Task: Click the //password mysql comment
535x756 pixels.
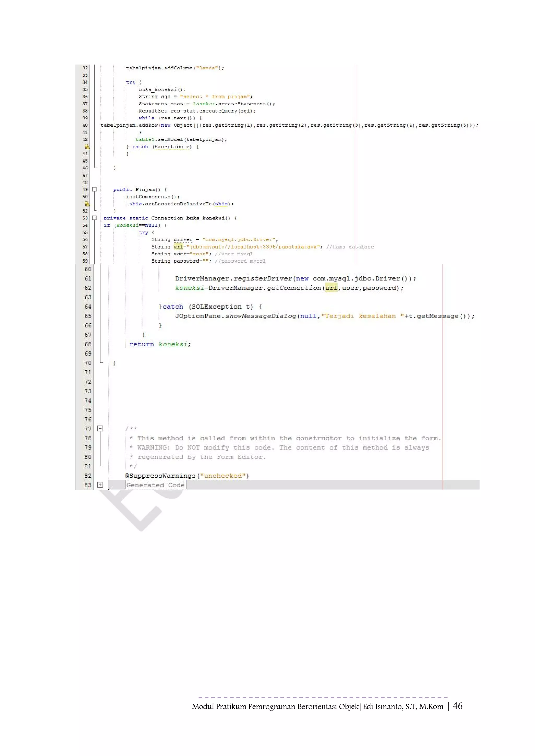Action: pos(240,261)
